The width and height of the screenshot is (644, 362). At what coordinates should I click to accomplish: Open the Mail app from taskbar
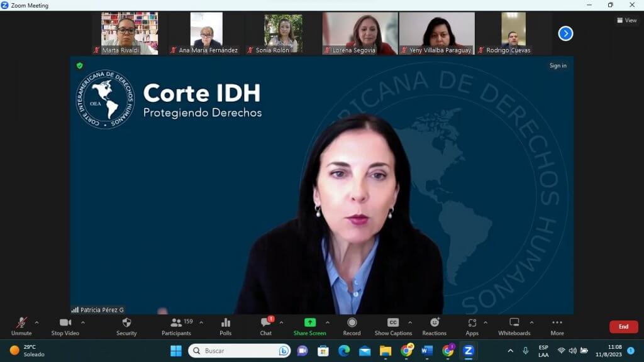tap(365, 351)
